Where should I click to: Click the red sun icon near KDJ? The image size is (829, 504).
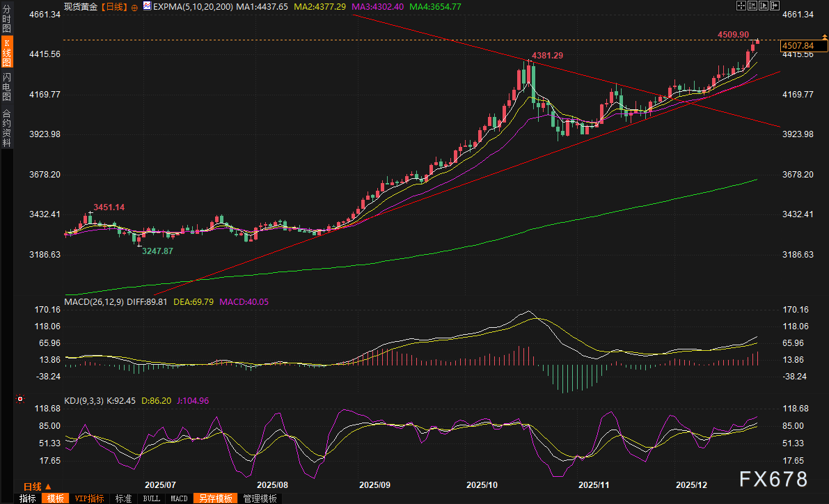coord(19,400)
